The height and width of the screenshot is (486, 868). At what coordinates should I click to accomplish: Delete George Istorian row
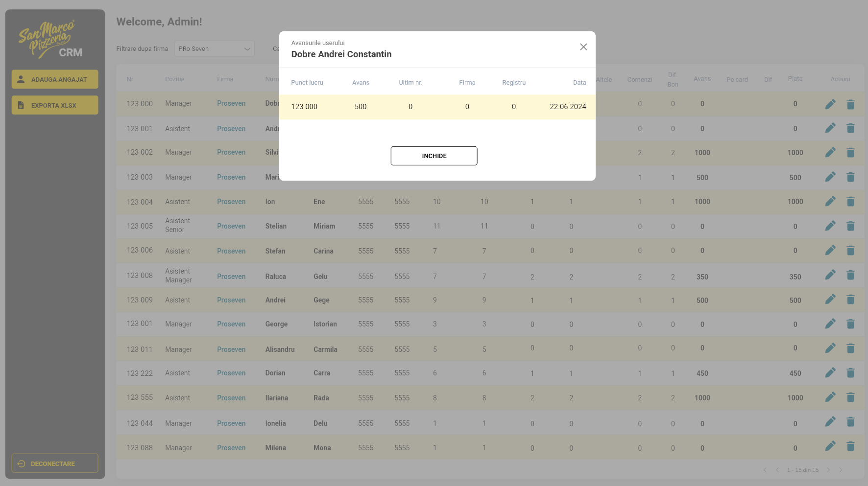(850, 324)
